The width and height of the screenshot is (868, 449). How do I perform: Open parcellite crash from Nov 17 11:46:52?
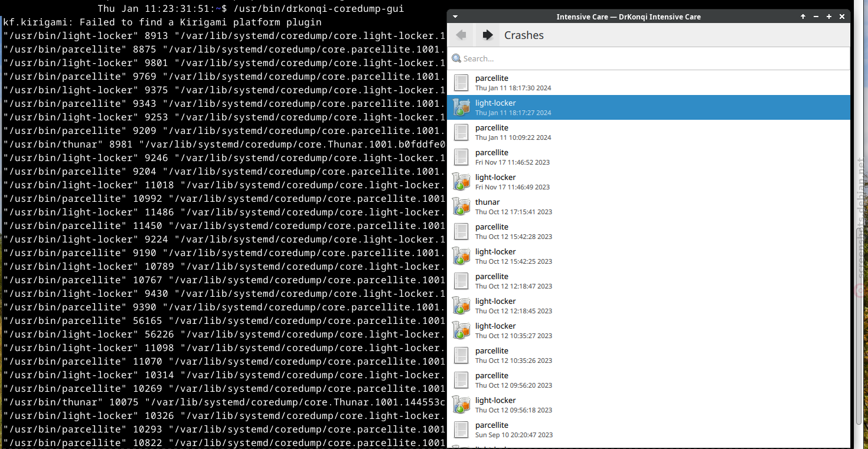648,157
